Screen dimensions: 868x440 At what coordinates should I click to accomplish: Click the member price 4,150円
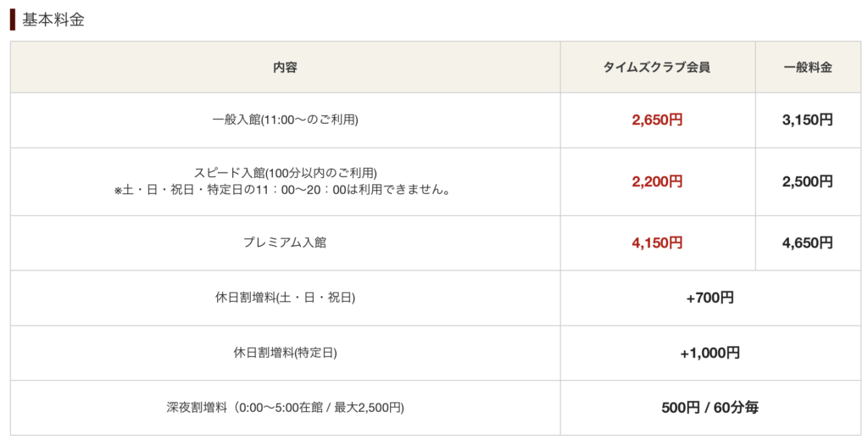657,242
